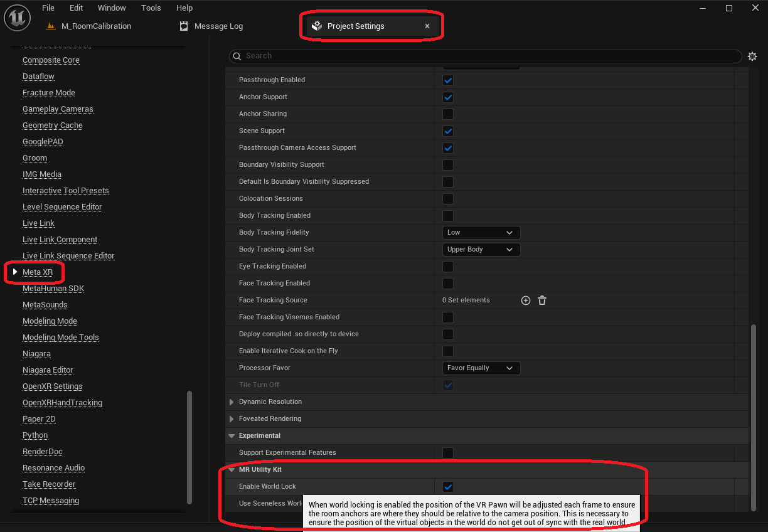The image size is (768, 532).
Task: Enable Iterative Cook on the Fly
Action: point(448,351)
